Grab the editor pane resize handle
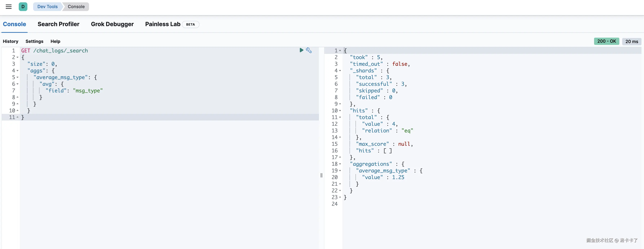This screenshot has width=644, height=249. click(321, 175)
